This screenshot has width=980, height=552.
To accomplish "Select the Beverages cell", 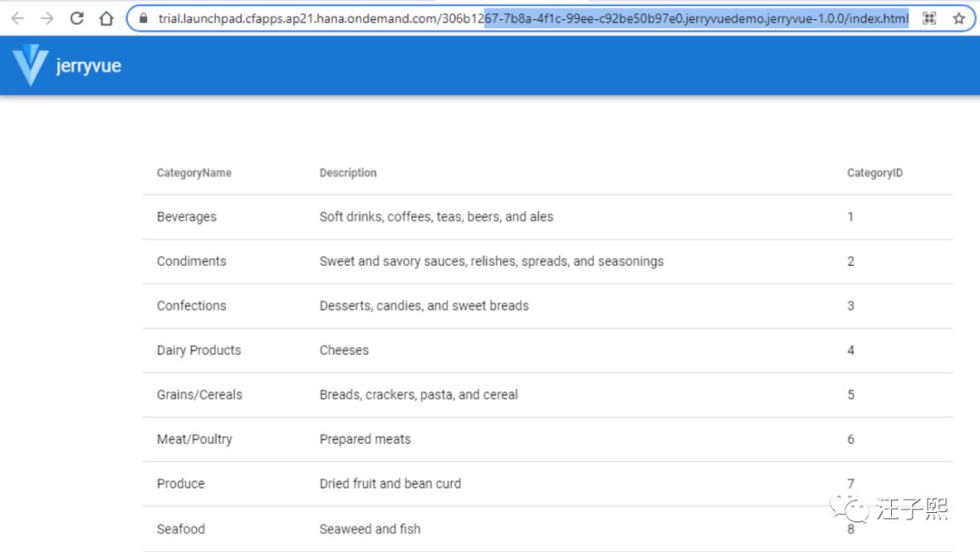I will tap(187, 217).
